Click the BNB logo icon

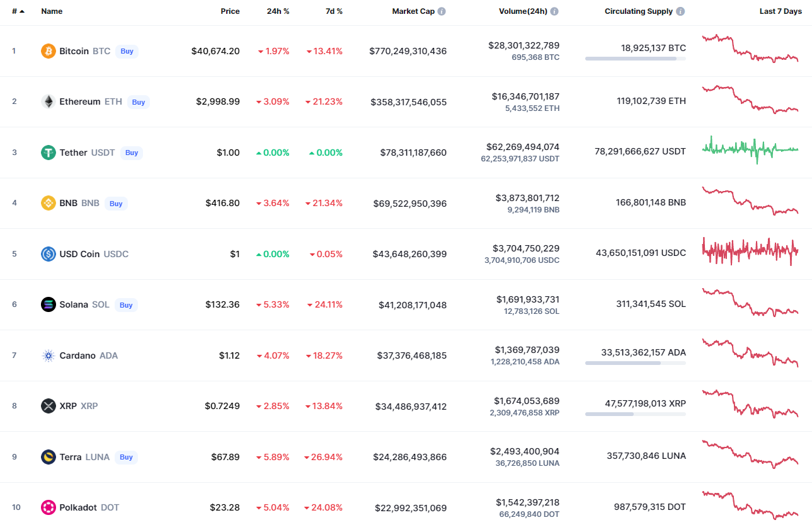point(49,203)
